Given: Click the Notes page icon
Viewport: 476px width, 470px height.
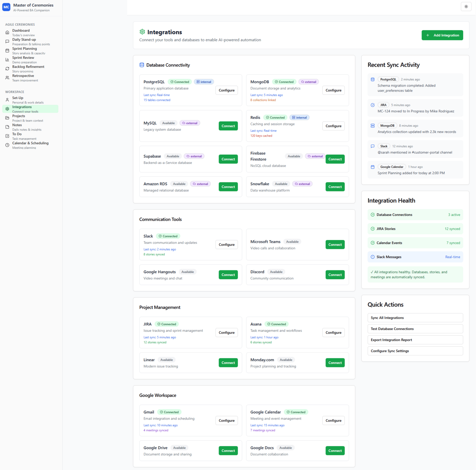Looking at the screenshot, I should click(x=7, y=127).
